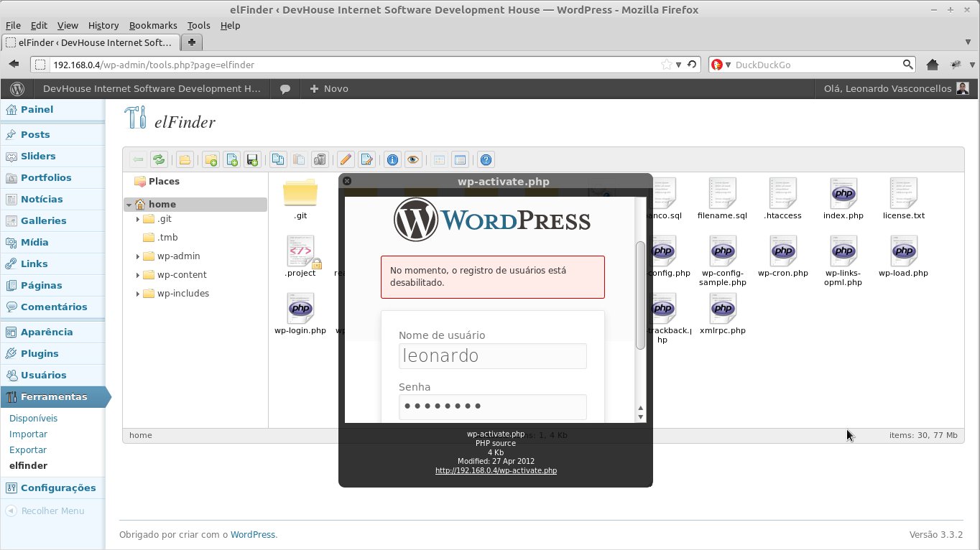Viewport: 980px width, 550px height.
Task: Click the WordPress footer link
Action: pos(253,535)
